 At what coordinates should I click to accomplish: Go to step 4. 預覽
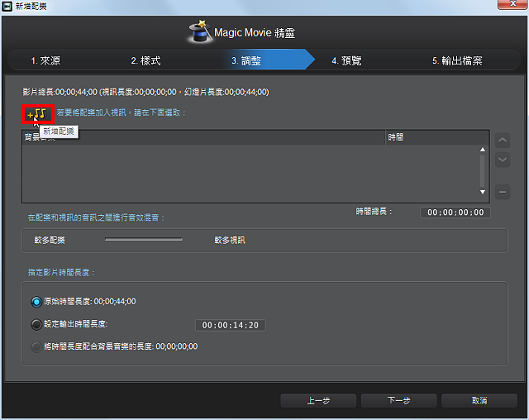(x=346, y=60)
